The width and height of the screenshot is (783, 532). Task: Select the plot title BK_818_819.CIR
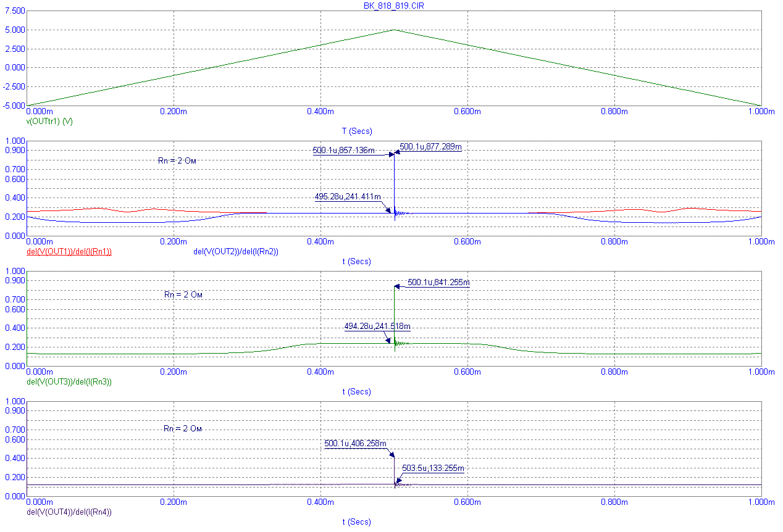pyautogui.click(x=393, y=5)
